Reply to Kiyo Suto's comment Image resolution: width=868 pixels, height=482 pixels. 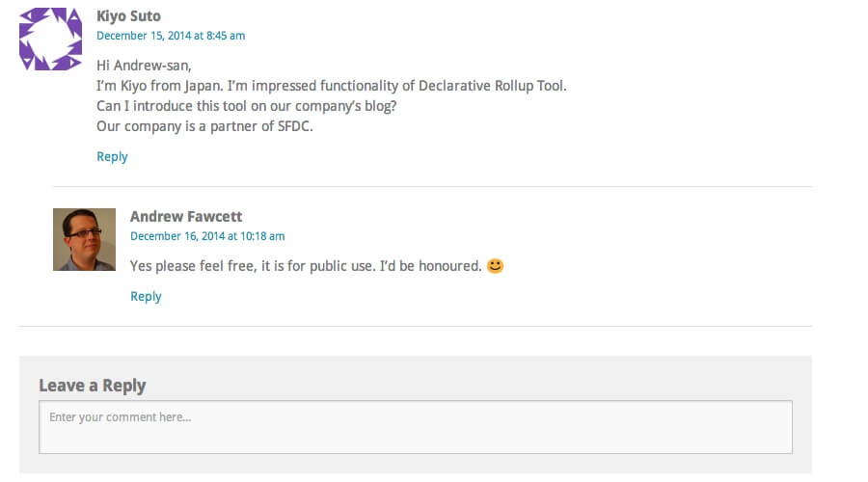point(112,156)
